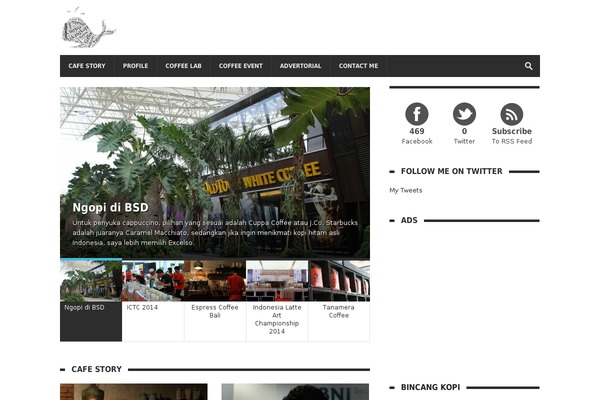Open the CONTACT ME page
600x400 pixels.
358,66
